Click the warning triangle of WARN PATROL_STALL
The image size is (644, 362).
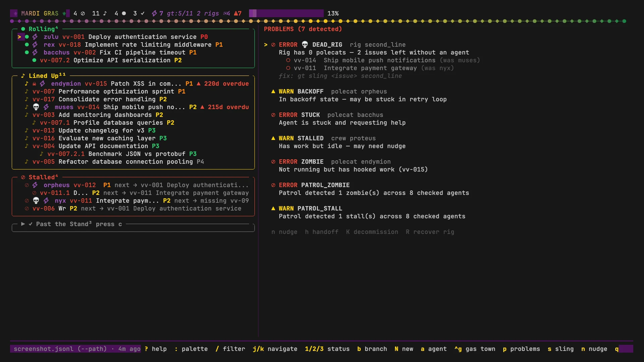click(x=273, y=208)
